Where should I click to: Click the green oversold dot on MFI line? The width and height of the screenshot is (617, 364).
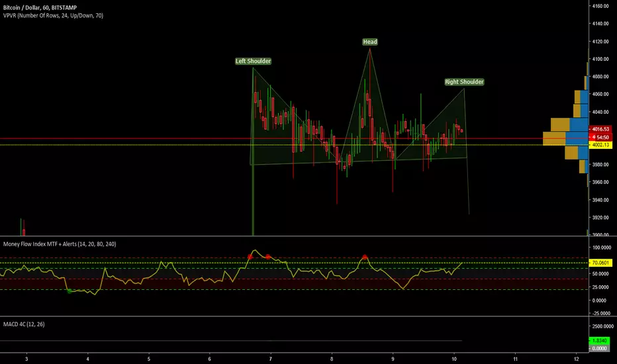(70, 291)
